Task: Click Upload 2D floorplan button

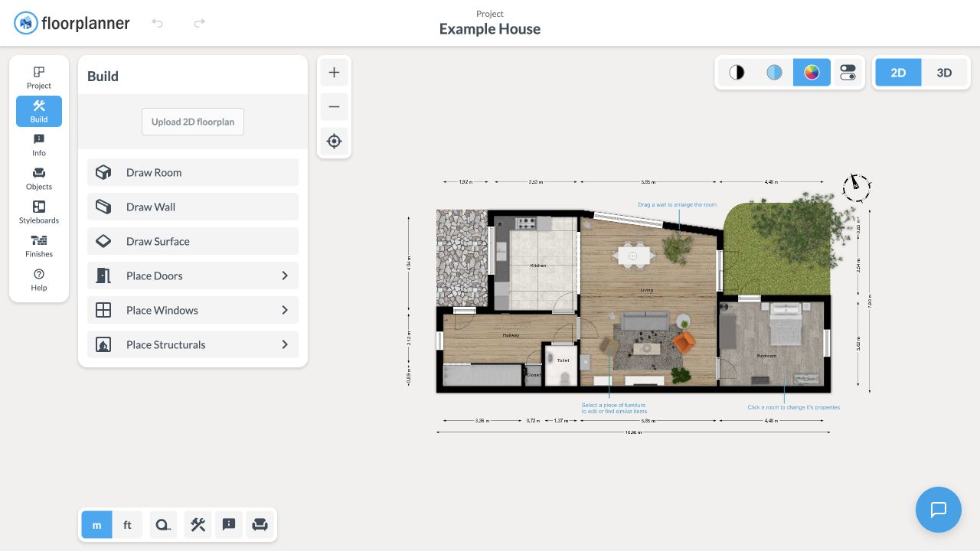Action: pos(193,122)
